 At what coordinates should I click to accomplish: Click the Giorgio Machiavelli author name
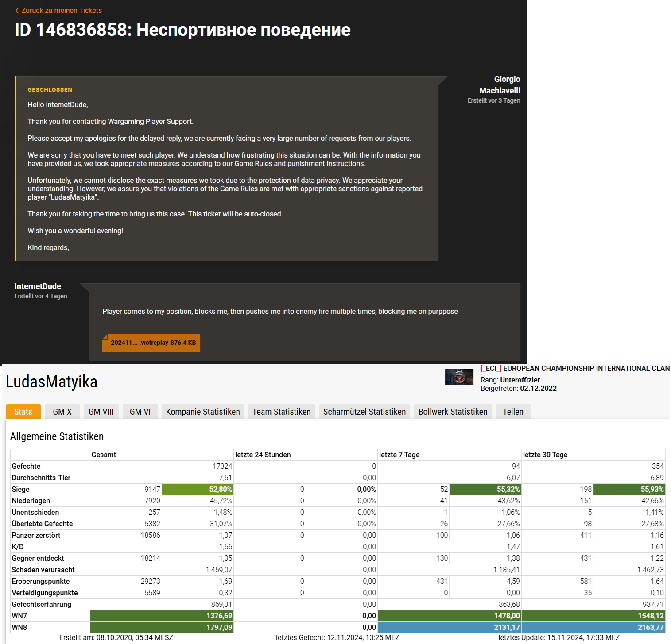(500, 85)
